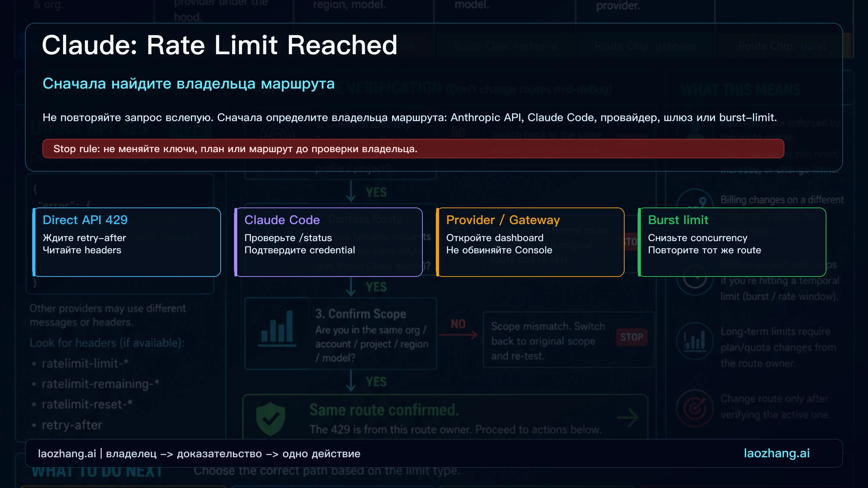Click the circled bar chart icon beside Long-term limits
868x488 pixels.
[695, 341]
